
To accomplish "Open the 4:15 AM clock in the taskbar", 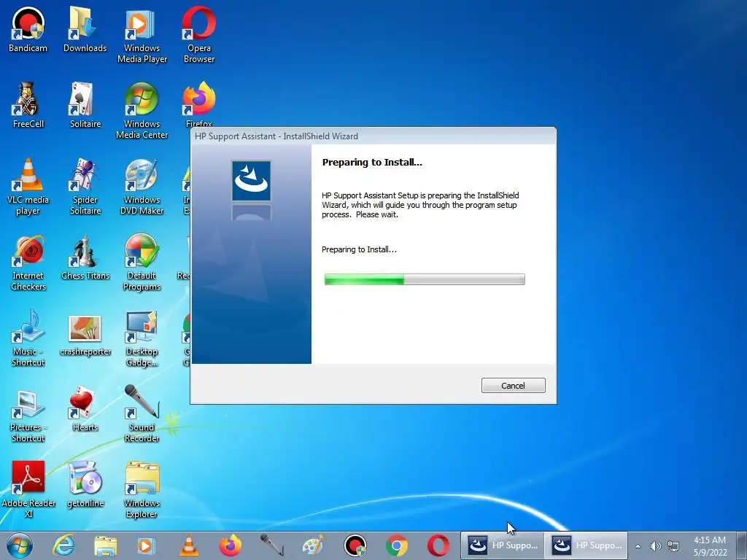I will click(x=710, y=546).
